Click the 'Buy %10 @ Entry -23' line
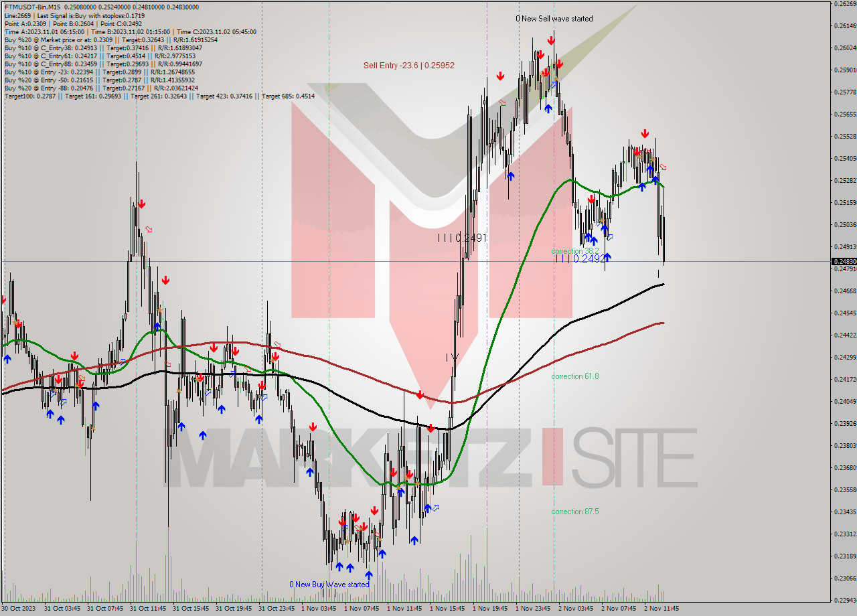857x616 pixels. pyautogui.click(x=99, y=72)
